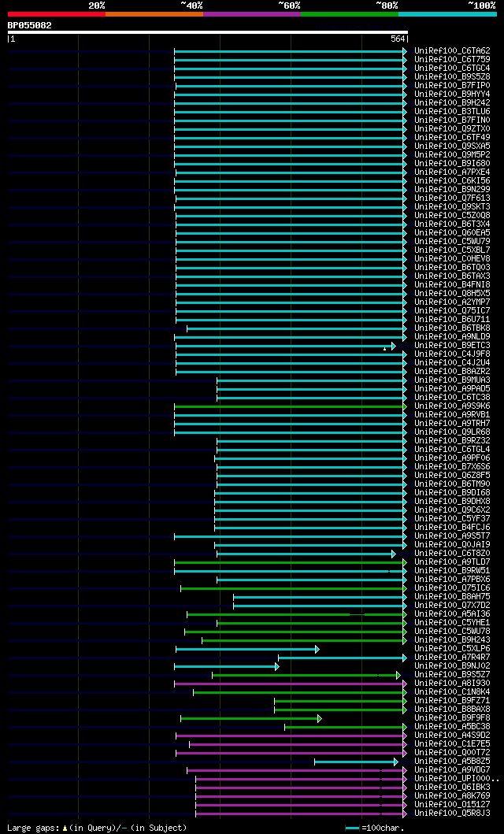Open hit UniRef100_B9S5Z8
504x834 pixels.
[453, 77]
